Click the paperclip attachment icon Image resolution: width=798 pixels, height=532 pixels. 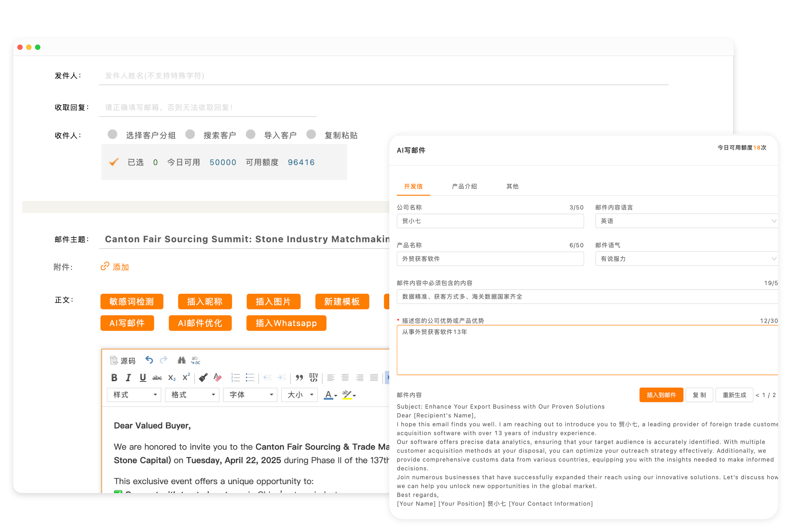105,266
